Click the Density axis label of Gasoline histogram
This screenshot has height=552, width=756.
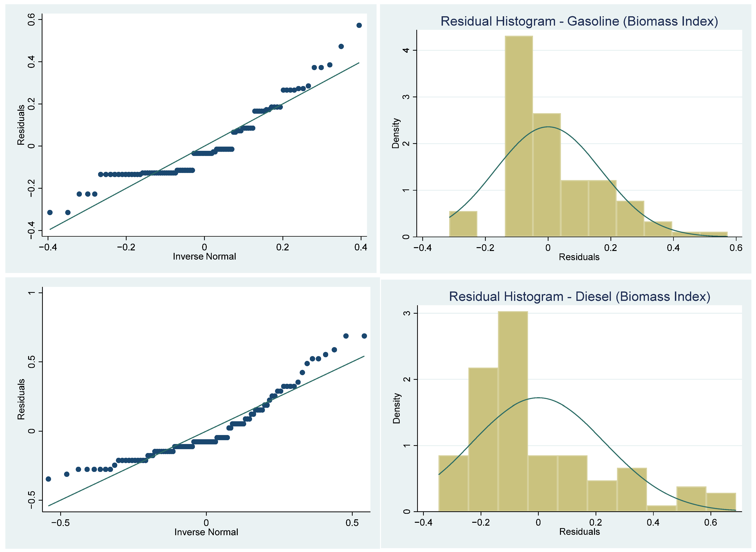[x=396, y=133]
